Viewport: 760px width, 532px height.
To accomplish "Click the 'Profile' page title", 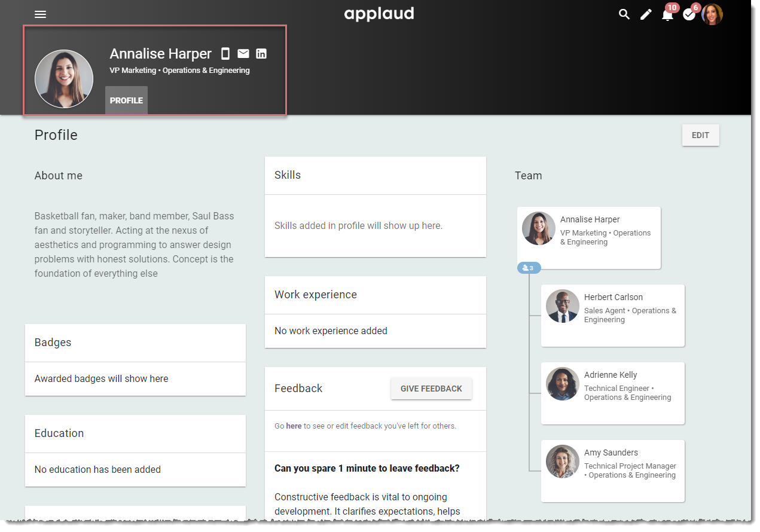I will [x=56, y=135].
